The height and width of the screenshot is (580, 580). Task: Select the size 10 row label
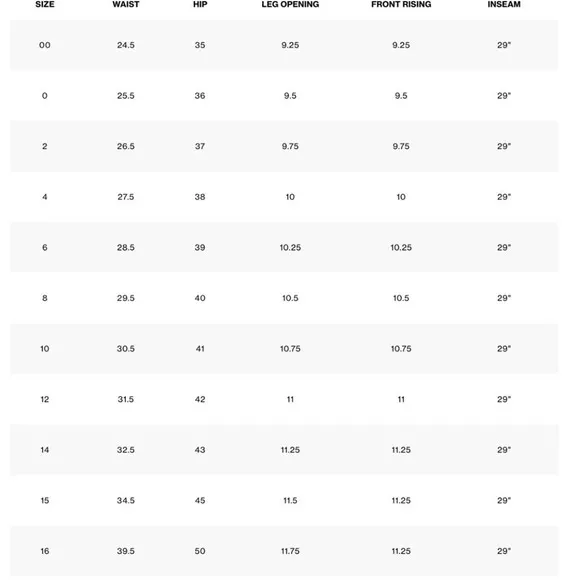click(45, 349)
